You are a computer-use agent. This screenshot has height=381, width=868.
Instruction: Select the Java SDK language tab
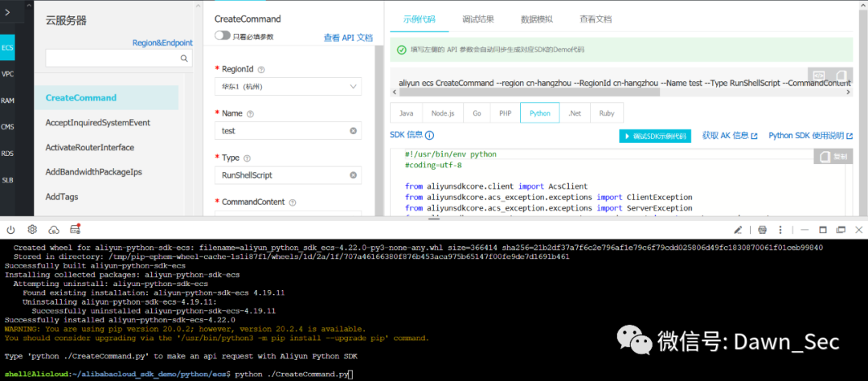(407, 113)
